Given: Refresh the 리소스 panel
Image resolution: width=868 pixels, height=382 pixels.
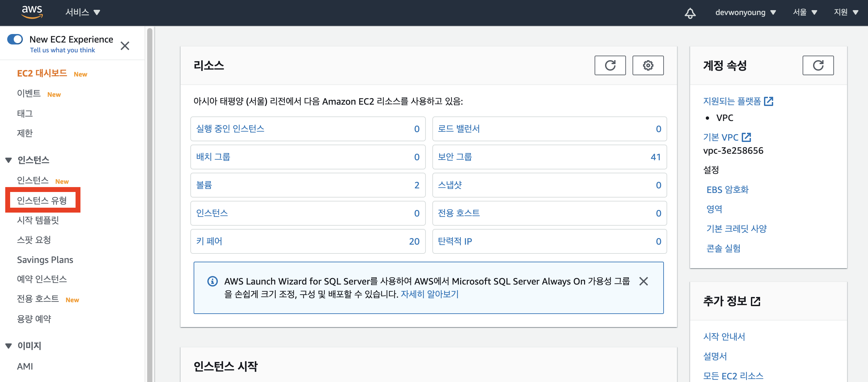Looking at the screenshot, I should tap(610, 65).
